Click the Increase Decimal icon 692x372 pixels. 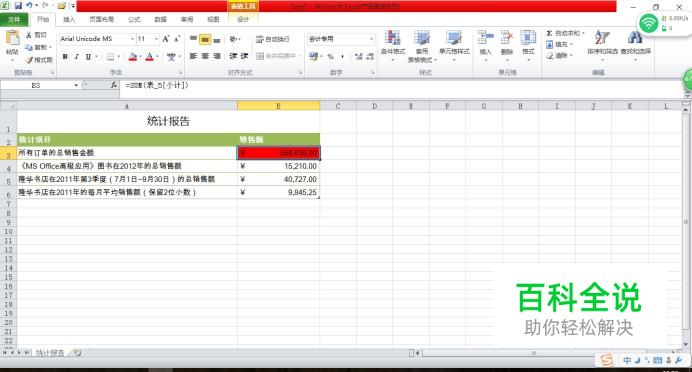[x=358, y=56]
